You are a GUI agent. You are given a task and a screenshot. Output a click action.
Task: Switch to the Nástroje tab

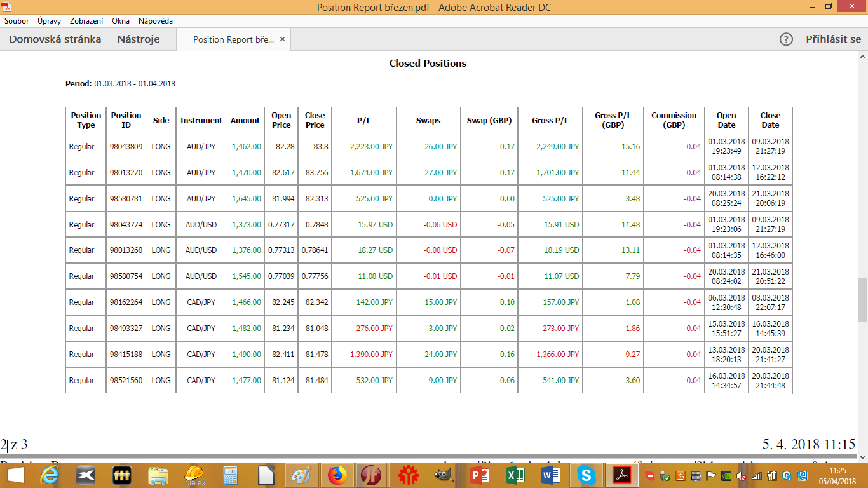click(139, 39)
